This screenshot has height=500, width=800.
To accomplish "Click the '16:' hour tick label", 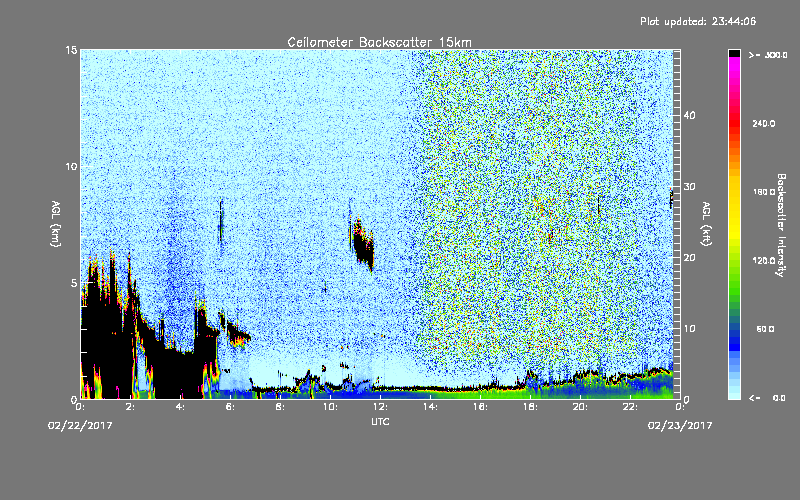I will click(x=481, y=407).
